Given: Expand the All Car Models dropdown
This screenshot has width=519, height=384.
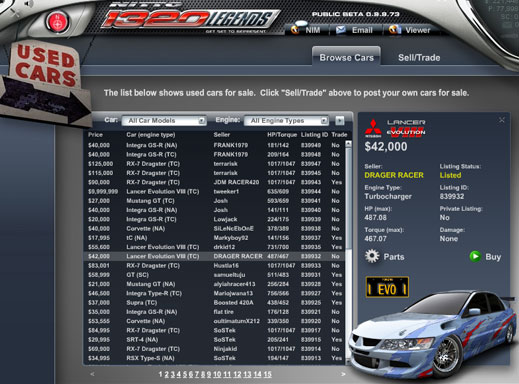Looking at the screenshot, I should tap(164, 121).
